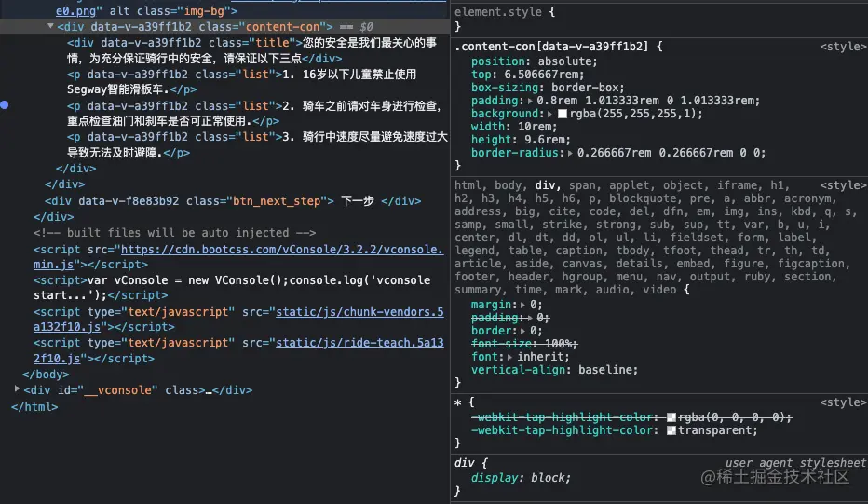
Task: Edit the 'vertical-align: baseline' value
Action: tap(604, 370)
